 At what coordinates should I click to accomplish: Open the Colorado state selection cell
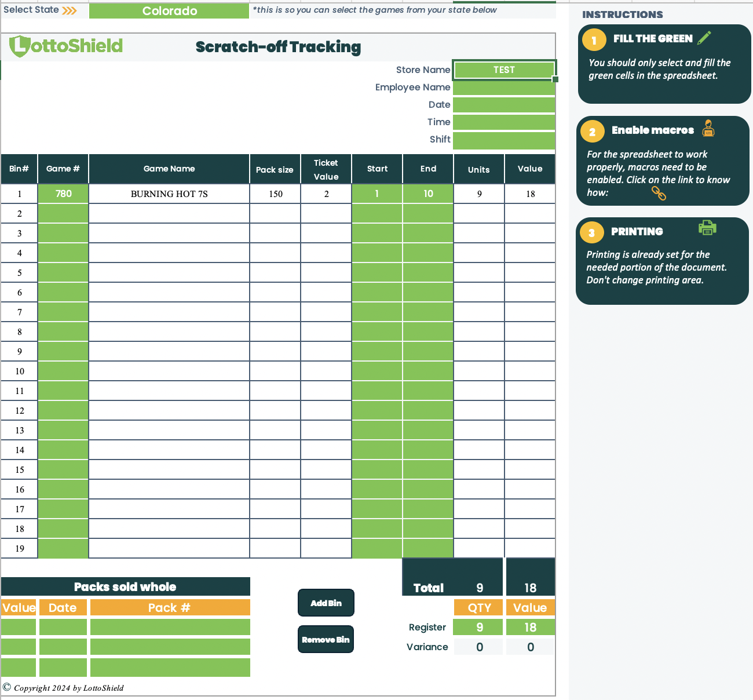click(169, 11)
